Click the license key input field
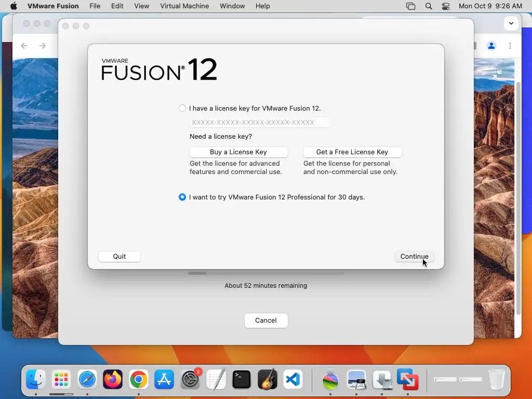The width and height of the screenshot is (532, 399). 259,123
